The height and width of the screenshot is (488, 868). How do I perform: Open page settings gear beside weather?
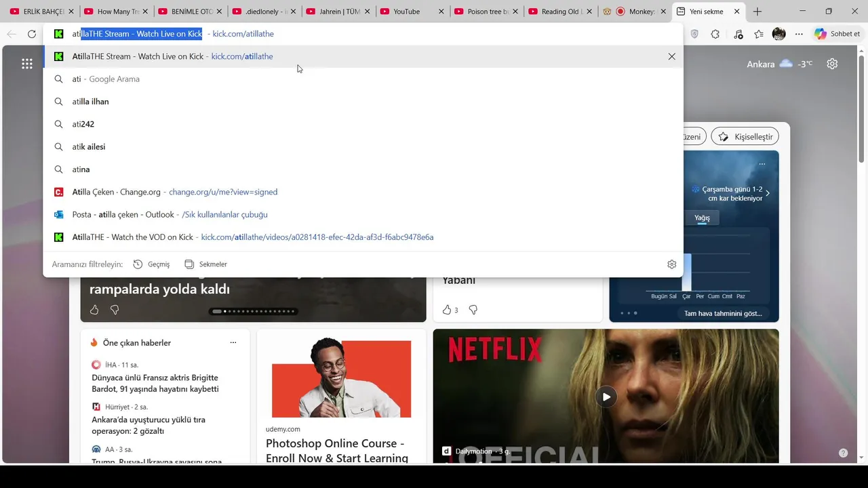[x=832, y=64]
